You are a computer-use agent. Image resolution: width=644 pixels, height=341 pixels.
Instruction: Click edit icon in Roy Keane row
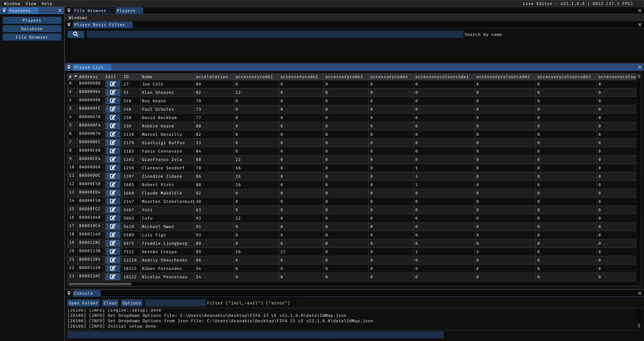pos(113,101)
